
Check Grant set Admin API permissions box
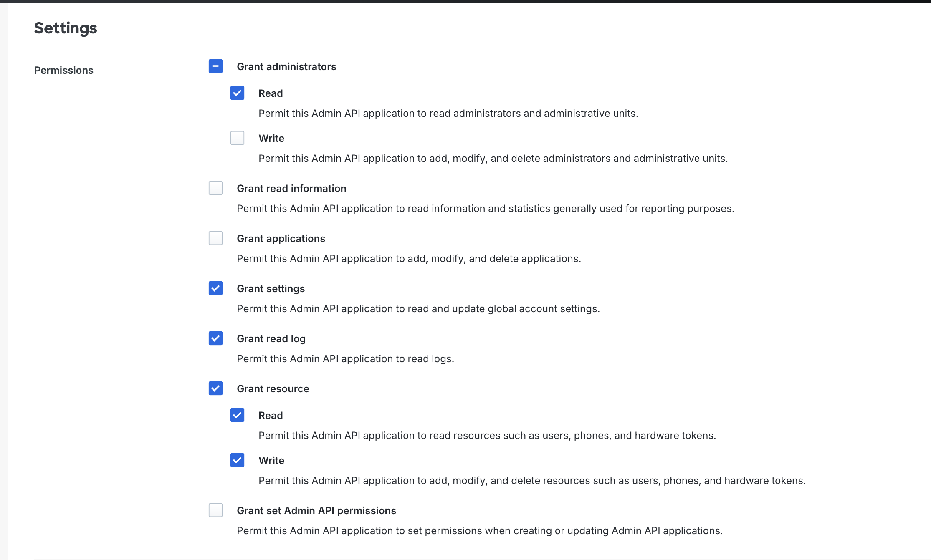215,510
